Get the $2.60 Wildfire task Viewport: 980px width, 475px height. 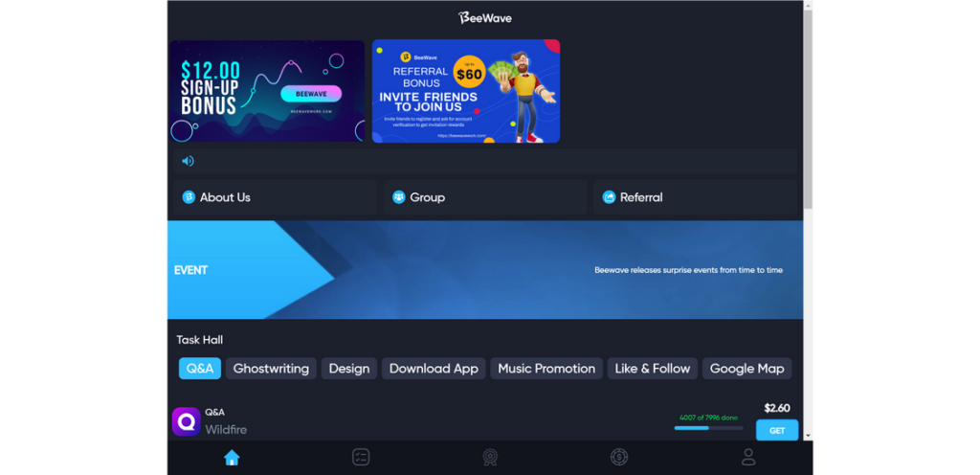777,431
